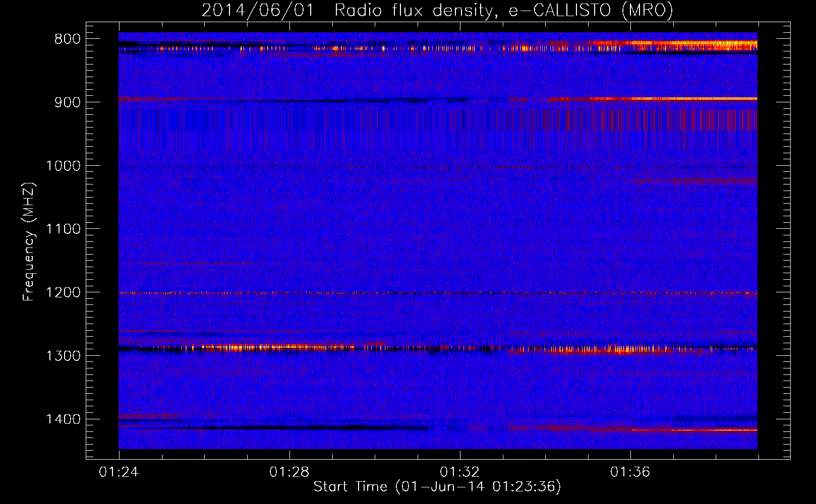Click the 01:28 time tick label

289,472
